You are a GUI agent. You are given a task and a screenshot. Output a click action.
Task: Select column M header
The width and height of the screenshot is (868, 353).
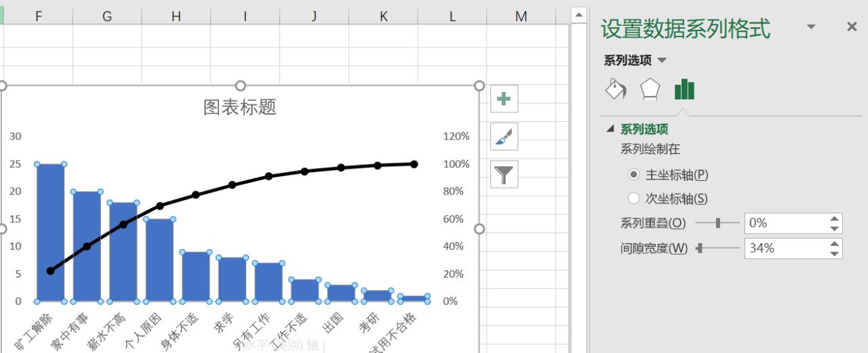coord(521,16)
